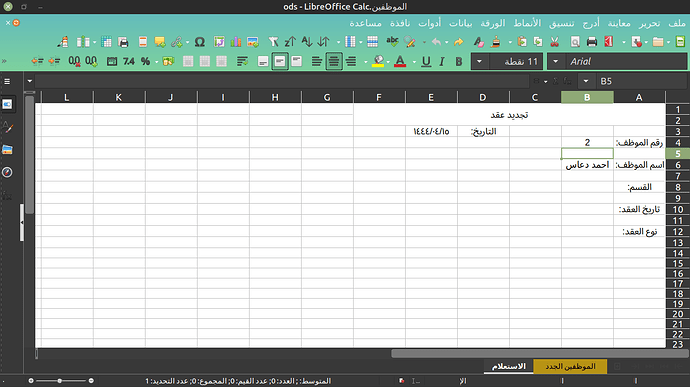Screen dimensions: 690x387
Task: Toggle Align Top vertical alignment
Action: [297, 61]
